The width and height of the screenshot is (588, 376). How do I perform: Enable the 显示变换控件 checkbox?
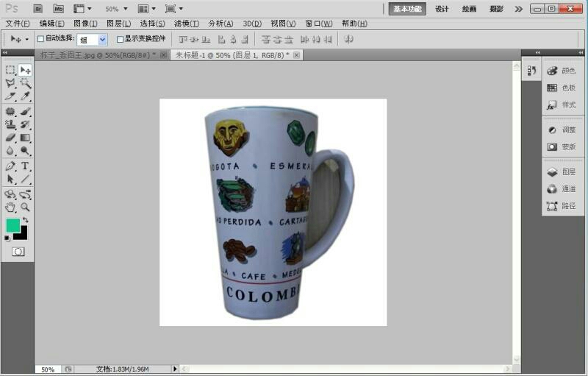pos(120,39)
